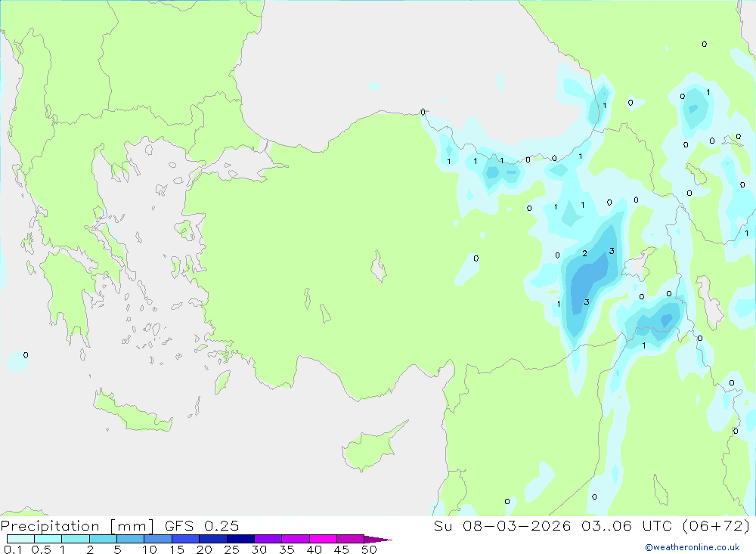Screen dimensions: 756x554
Task: Click the 0.5–1 mm legend color box
Action: pos(48,539)
